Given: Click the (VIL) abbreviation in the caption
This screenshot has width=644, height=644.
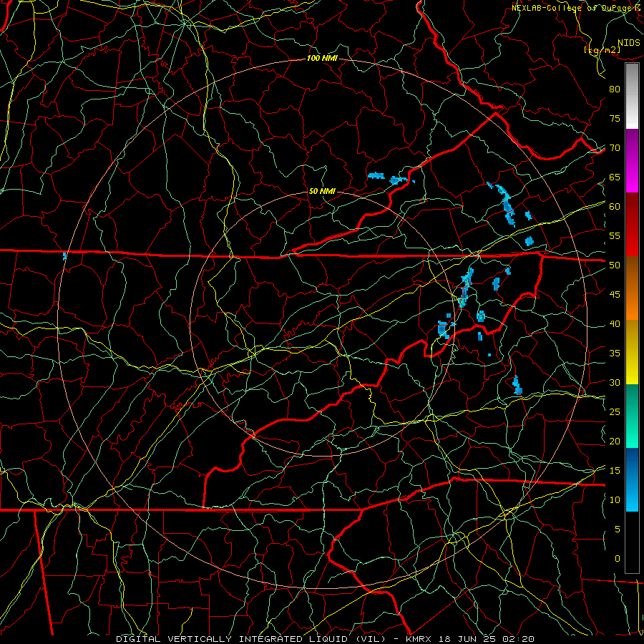Looking at the screenshot, I should [370, 639].
